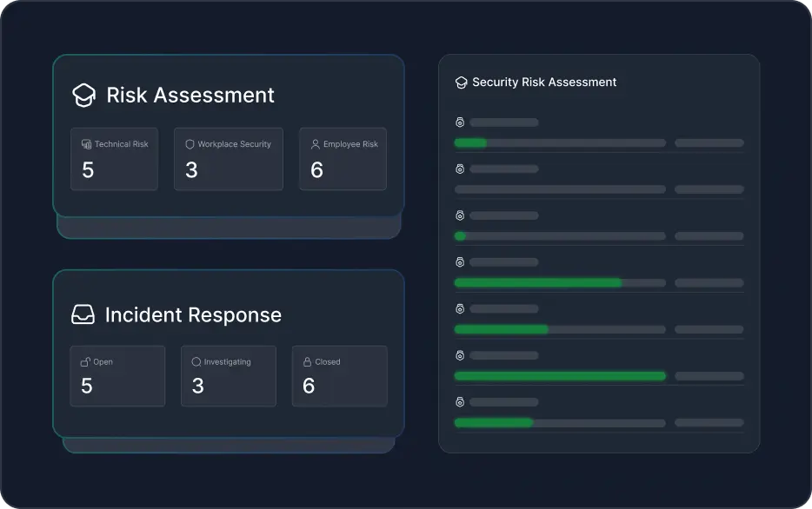
Task: Select the Closed incidents card showing 6
Action: (339, 376)
